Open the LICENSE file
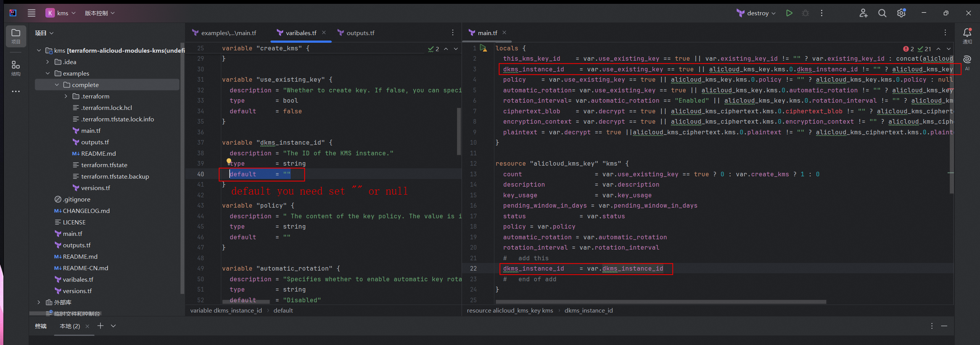This screenshot has height=345, width=980. point(74,222)
